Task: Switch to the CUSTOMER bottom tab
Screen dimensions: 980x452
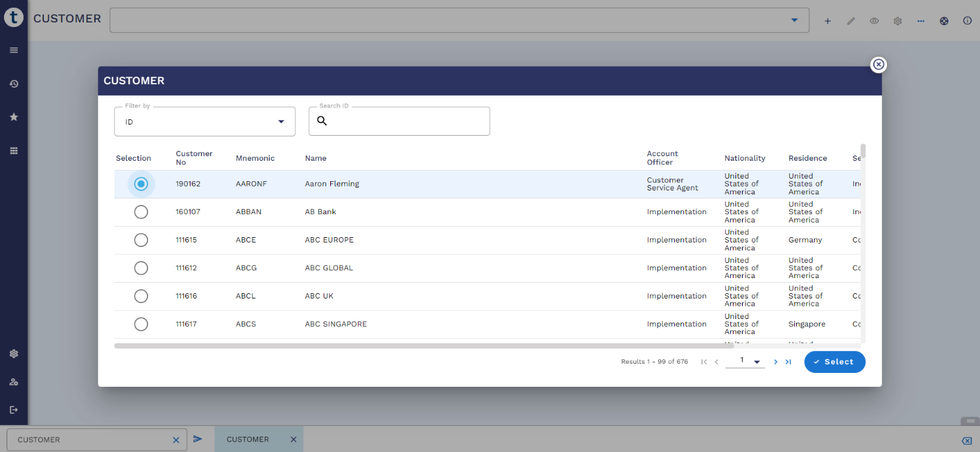Action: tap(248, 439)
